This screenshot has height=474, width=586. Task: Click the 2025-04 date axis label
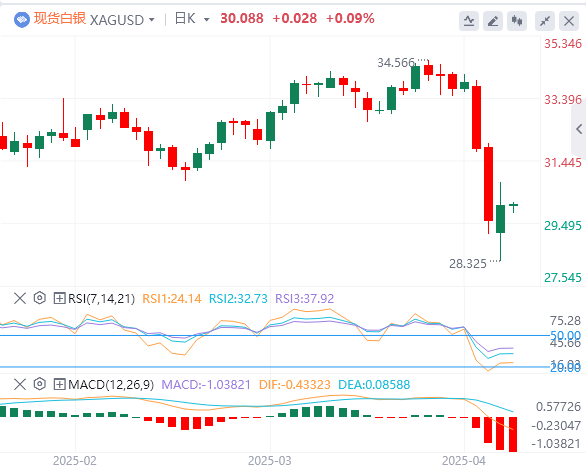click(464, 461)
